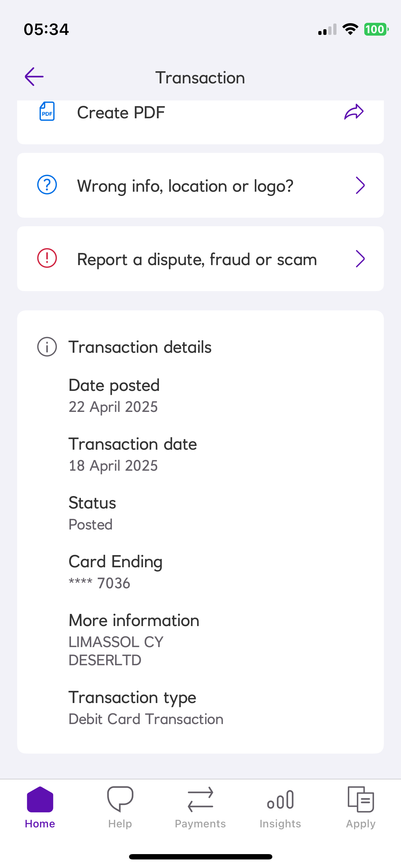Tap the LIMASSOL CY DESERLTD merchant info
Image resolution: width=401 pixels, height=868 pixels.
coord(116,651)
